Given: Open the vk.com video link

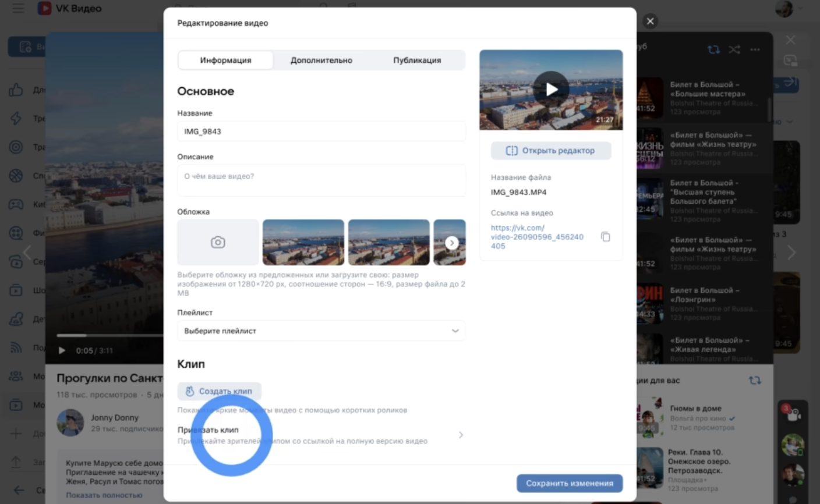Looking at the screenshot, I should pyautogui.click(x=537, y=237).
